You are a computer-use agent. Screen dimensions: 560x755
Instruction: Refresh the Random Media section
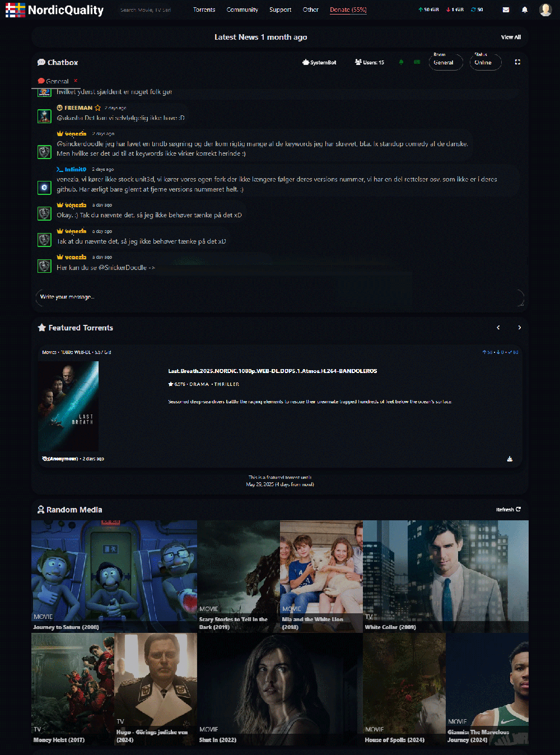[x=508, y=510]
